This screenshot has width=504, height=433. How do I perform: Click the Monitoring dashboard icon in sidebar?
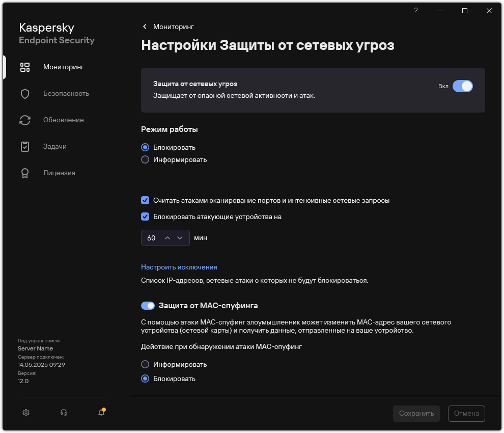click(25, 67)
